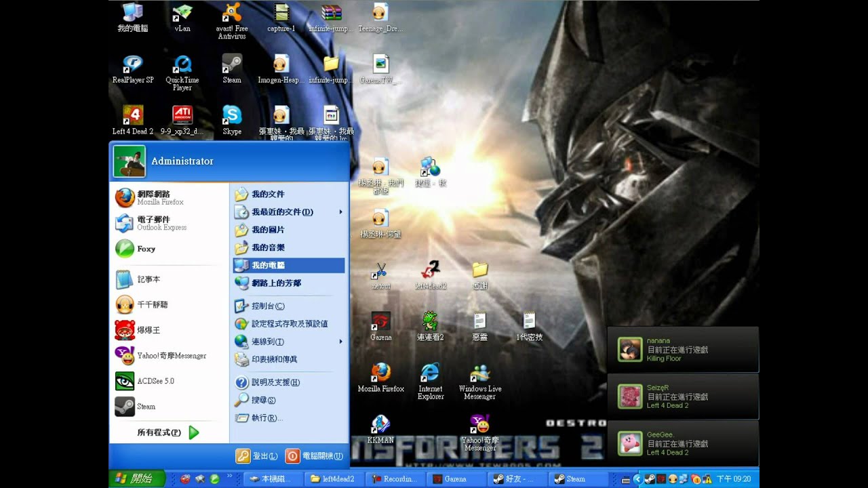Click system clock 下午 09:20
The height and width of the screenshot is (488, 868).
[734, 479]
